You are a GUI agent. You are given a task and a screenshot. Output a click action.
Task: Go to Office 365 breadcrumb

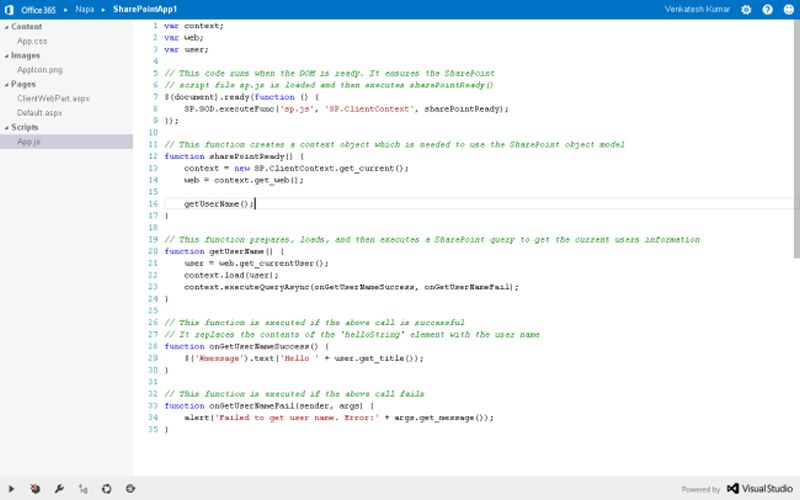[38, 10]
